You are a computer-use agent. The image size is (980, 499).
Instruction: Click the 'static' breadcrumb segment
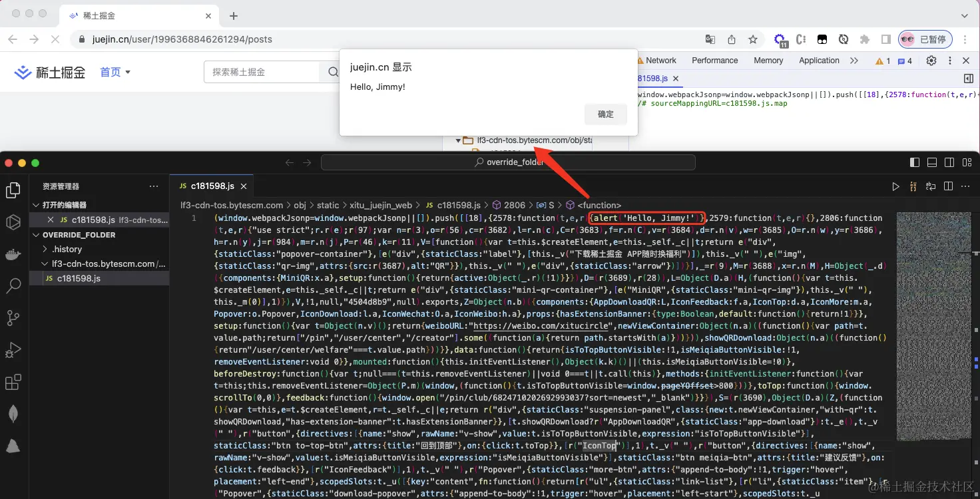coord(328,205)
